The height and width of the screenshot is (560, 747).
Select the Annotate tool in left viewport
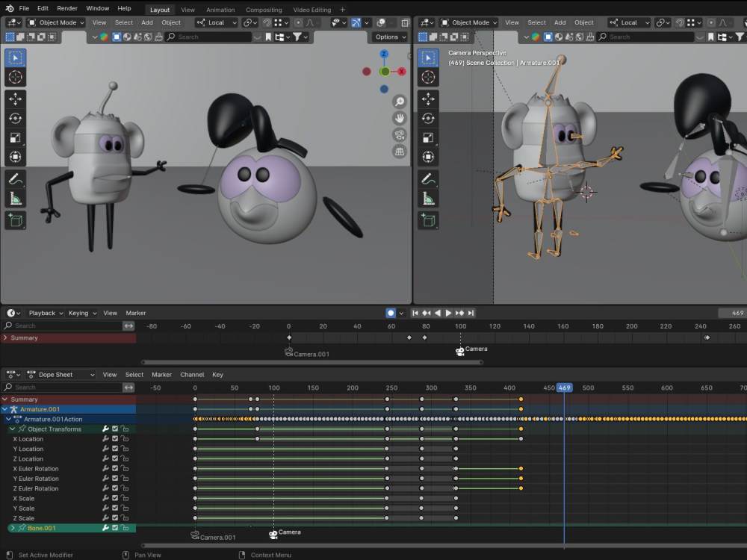pos(15,179)
